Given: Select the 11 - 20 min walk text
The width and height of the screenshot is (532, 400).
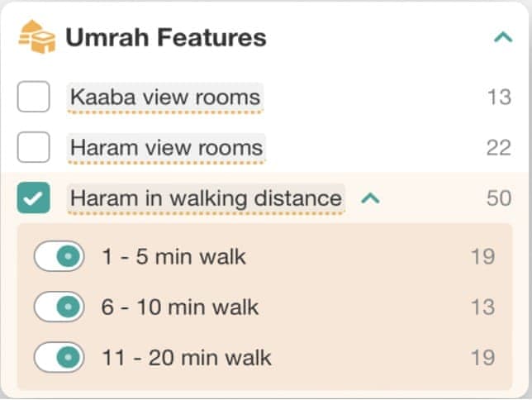Looking at the screenshot, I should click(x=187, y=358).
